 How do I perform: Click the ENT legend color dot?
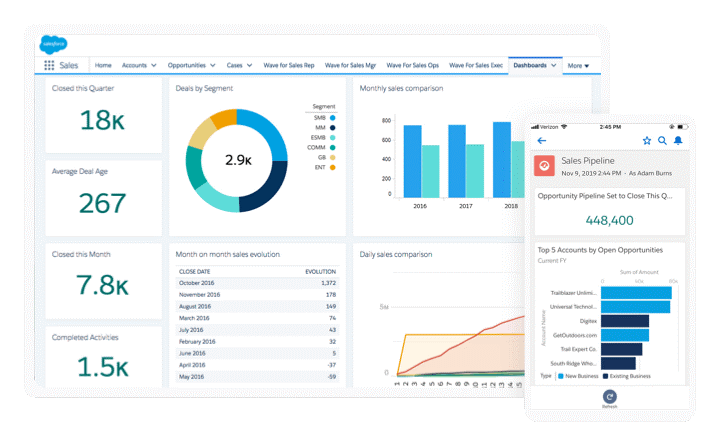(x=332, y=167)
